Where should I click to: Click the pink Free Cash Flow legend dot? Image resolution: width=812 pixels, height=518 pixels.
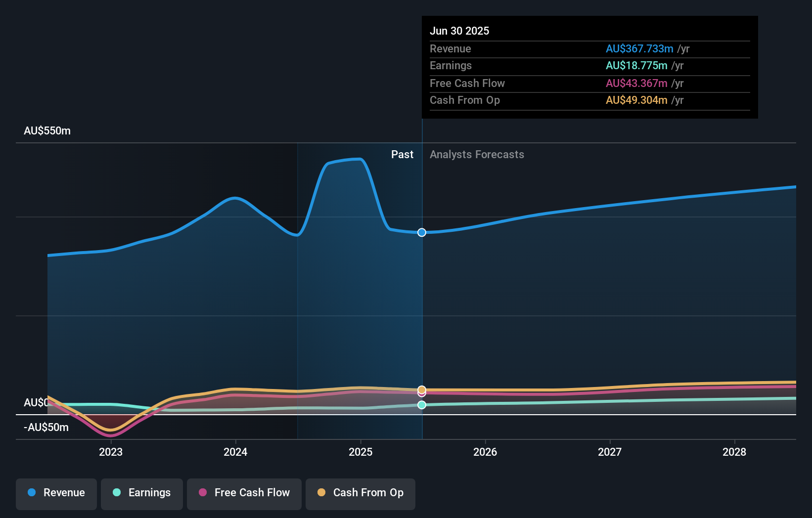202,493
